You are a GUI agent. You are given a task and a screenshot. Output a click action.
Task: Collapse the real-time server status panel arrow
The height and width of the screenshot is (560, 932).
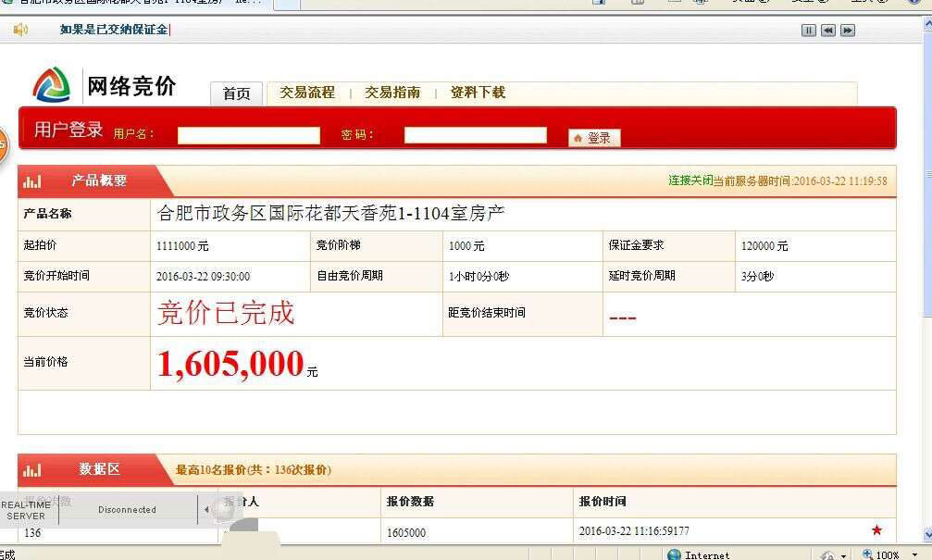(x=206, y=509)
